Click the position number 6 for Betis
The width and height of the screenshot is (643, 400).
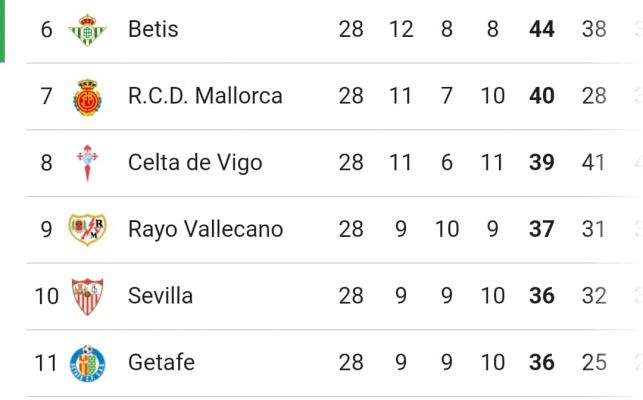[x=46, y=29]
